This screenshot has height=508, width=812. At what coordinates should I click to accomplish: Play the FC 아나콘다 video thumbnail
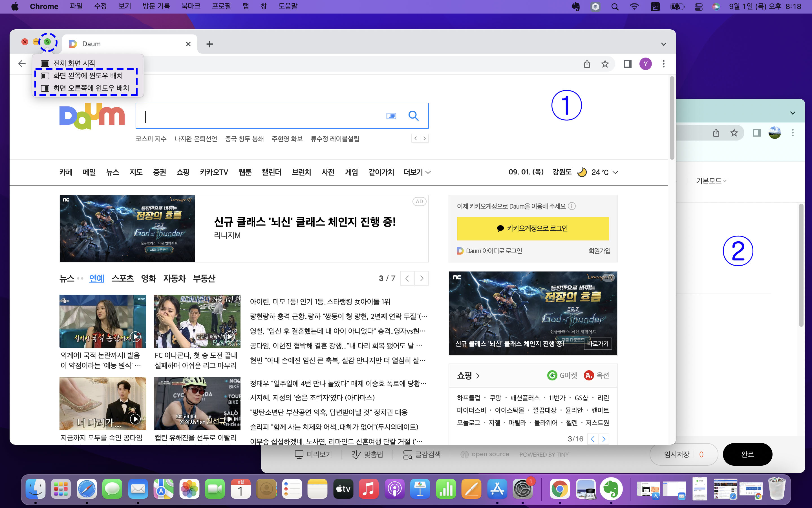point(197,321)
